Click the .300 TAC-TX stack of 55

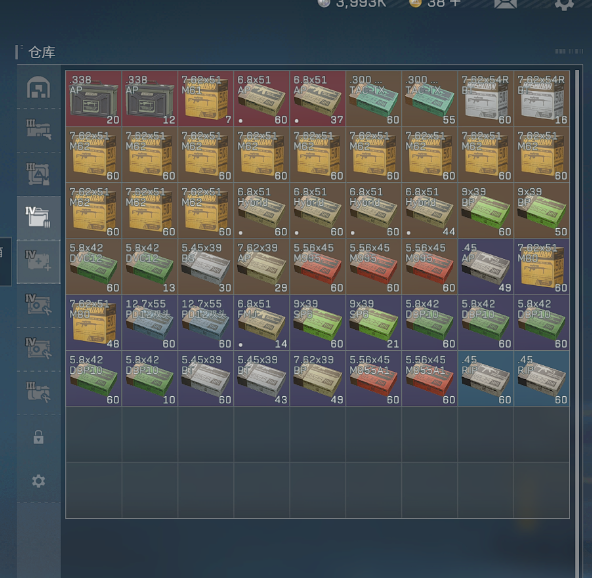430,98
